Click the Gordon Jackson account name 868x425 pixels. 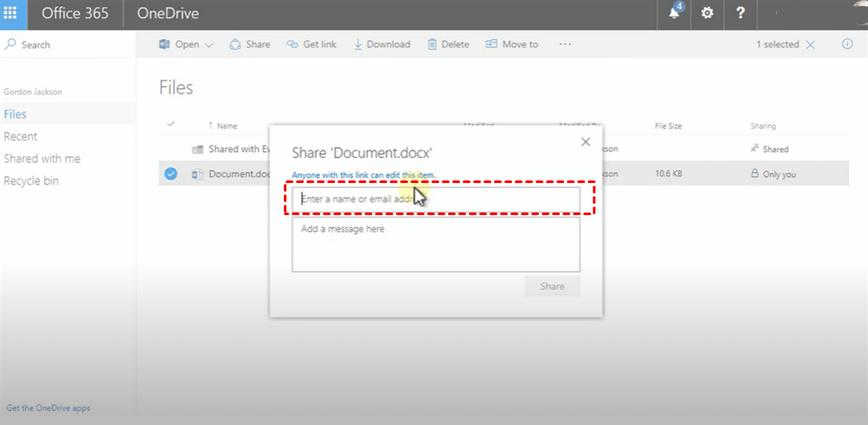(33, 92)
